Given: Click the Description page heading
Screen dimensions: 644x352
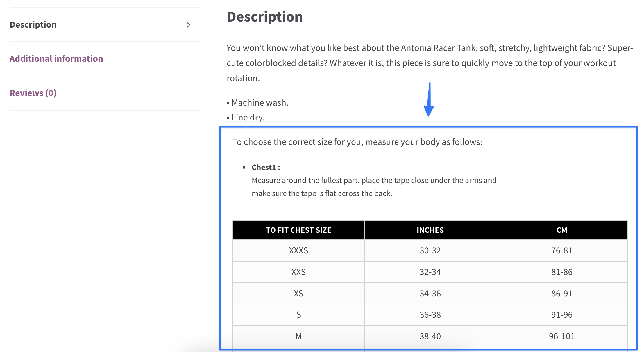Looking at the screenshot, I should click(x=264, y=17).
